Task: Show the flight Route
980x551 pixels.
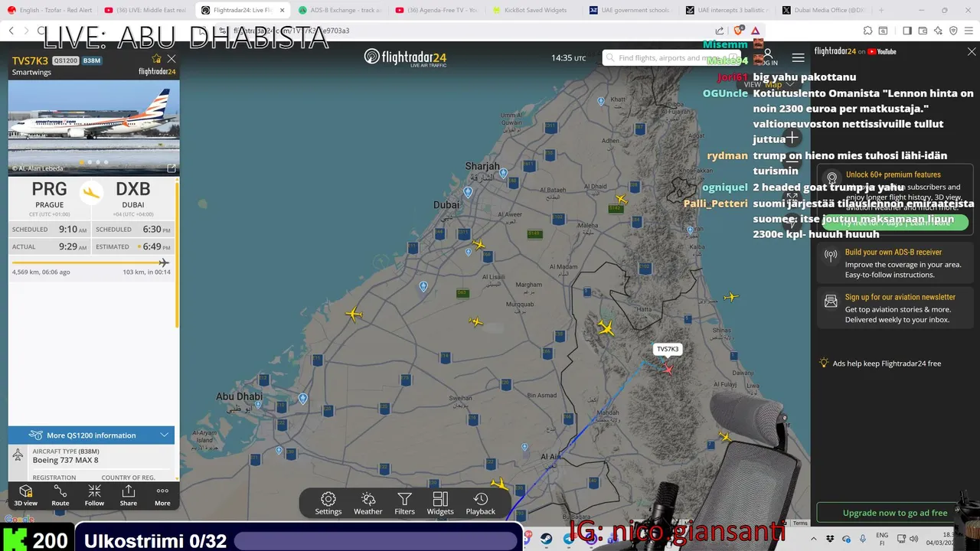Action: tap(60, 495)
